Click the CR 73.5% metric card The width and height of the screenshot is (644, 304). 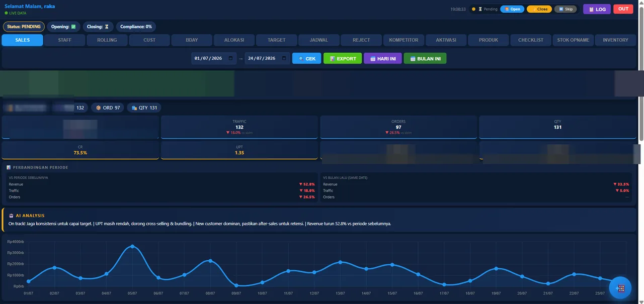(80, 150)
